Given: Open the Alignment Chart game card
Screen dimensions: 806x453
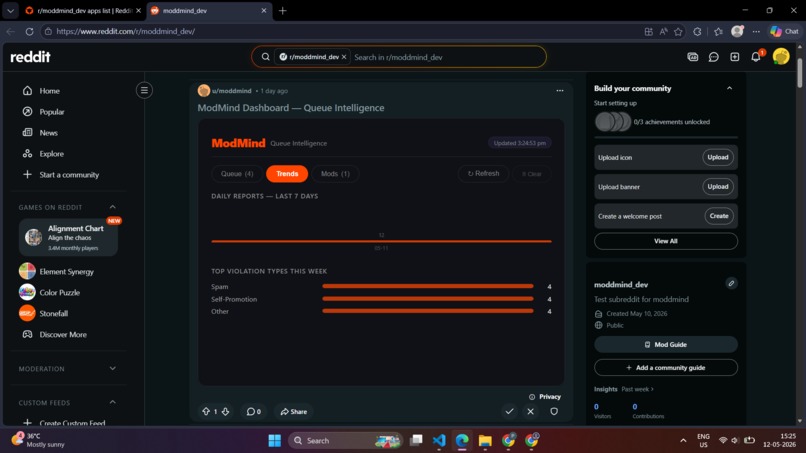Looking at the screenshot, I should (68, 238).
